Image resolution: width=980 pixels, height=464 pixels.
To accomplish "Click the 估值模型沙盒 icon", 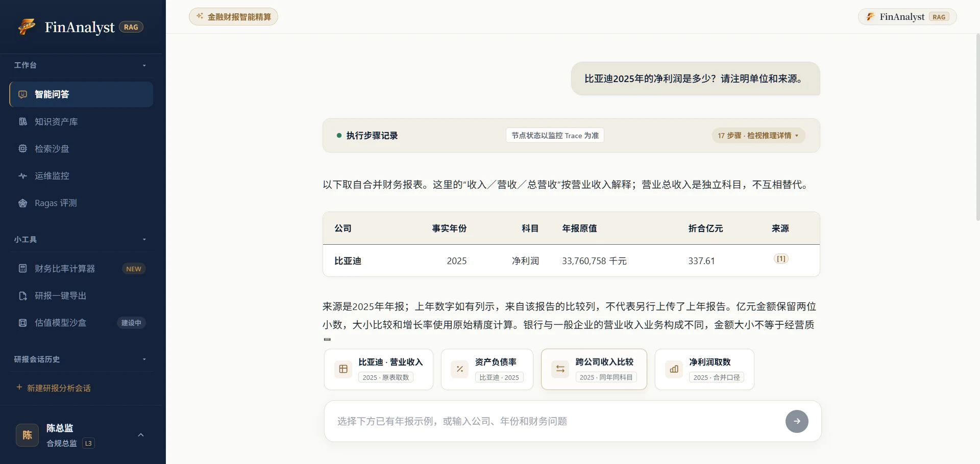I will click(22, 323).
